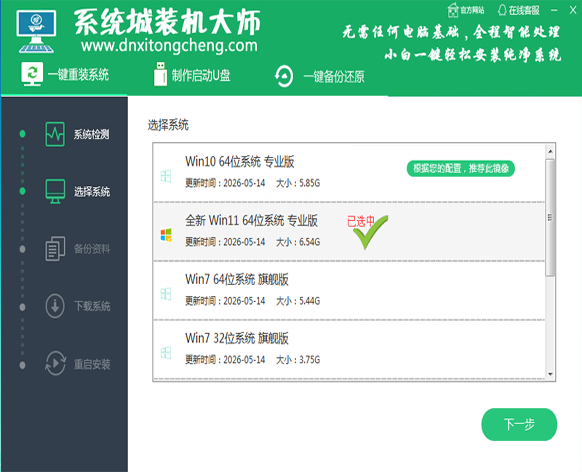The image size is (582, 472).
Task: Select Win7 64位系统 旗舰版
Action: click(x=349, y=291)
